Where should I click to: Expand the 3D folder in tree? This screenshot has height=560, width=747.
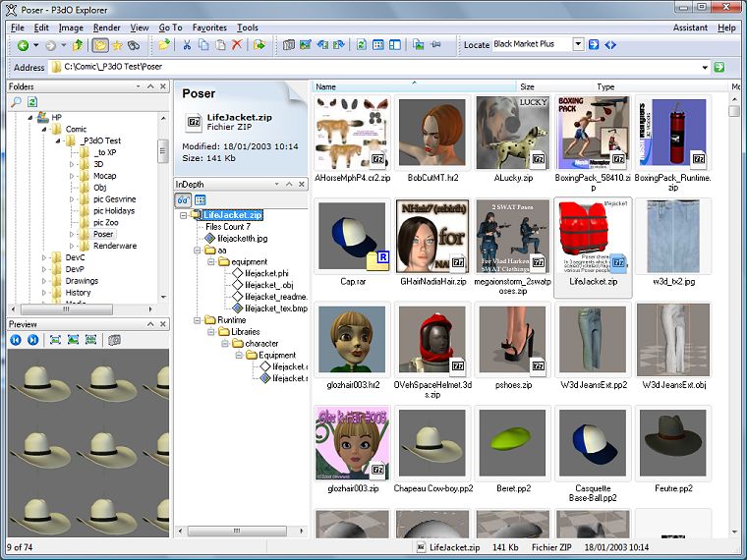tap(72, 164)
